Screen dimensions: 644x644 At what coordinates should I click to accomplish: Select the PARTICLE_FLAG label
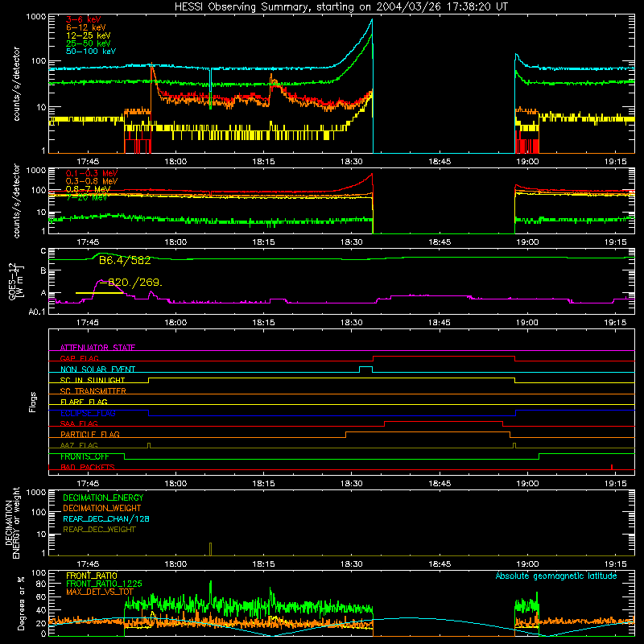[x=90, y=434]
